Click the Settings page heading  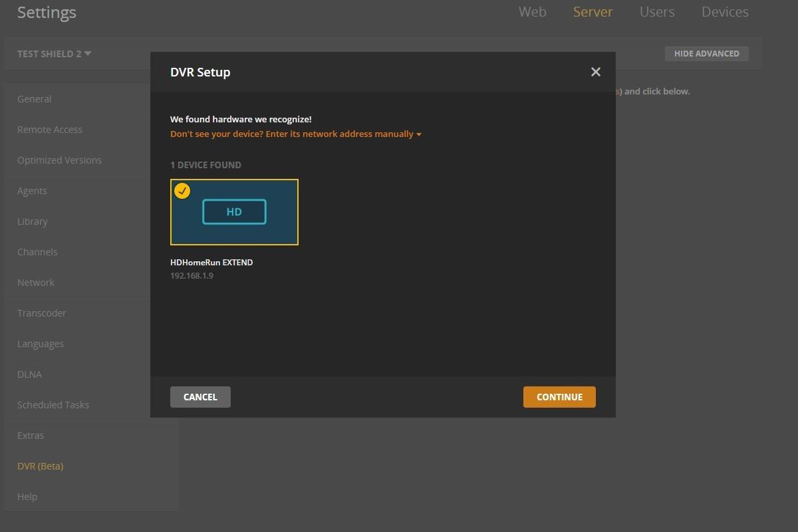(47, 13)
